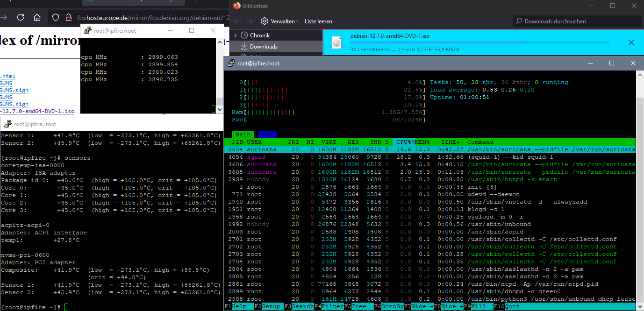Click the browser forward arrow

point(4,18)
